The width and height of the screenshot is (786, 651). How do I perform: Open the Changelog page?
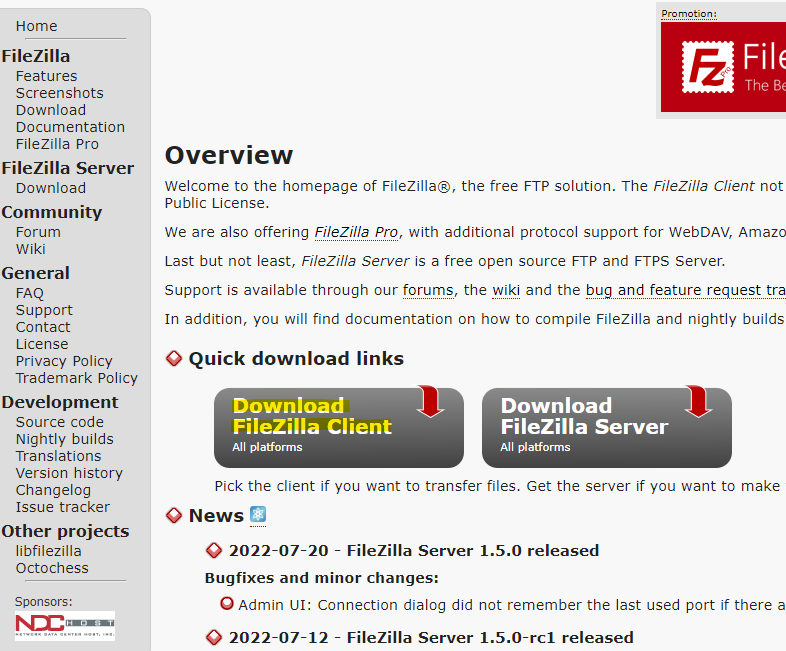(x=53, y=490)
